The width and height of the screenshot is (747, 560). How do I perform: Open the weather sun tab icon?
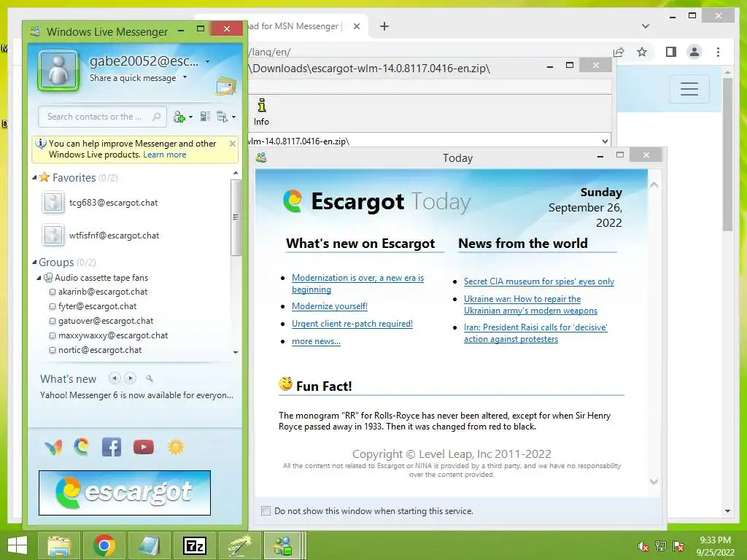pyautogui.click(x=175, y=447)
